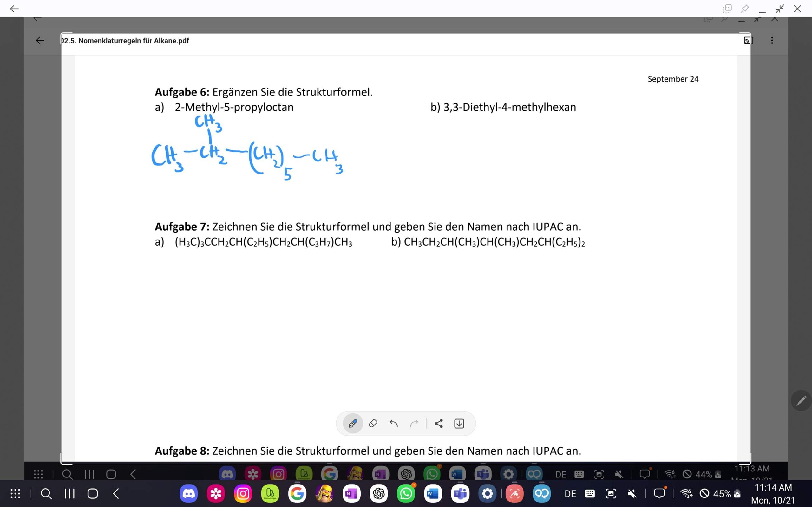Download the PDF with the download icon

pos(459,424)
